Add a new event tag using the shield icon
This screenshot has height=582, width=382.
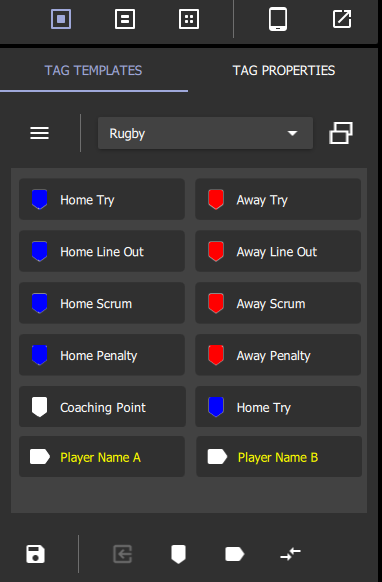click(x=179, y=554)
